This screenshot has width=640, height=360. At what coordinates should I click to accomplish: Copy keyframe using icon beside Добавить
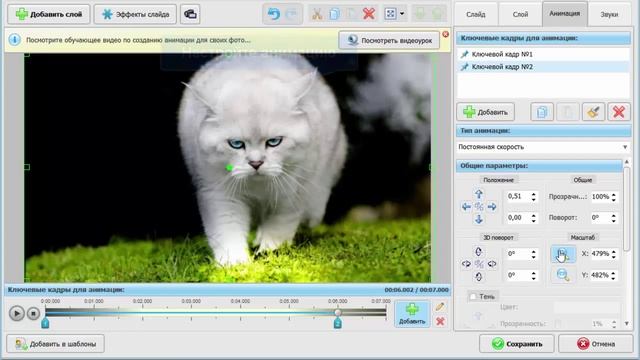(542, 112)
